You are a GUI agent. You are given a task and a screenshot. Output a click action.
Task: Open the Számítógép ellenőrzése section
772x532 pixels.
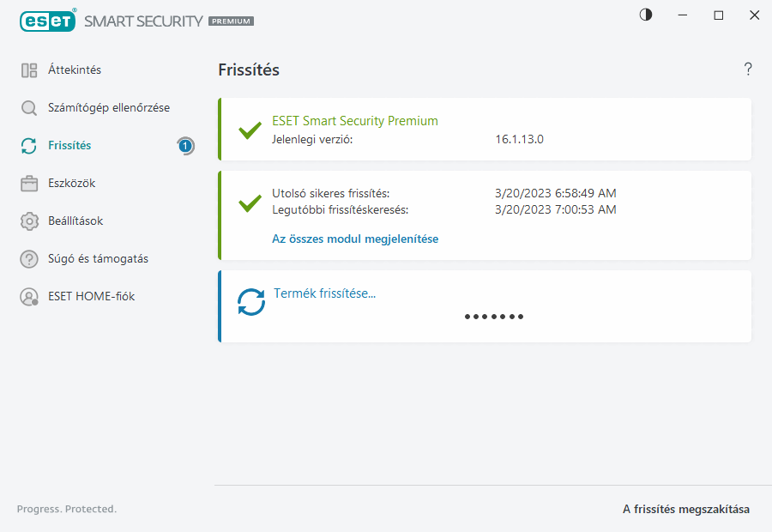pyautogui.click(x=109, y=108)
